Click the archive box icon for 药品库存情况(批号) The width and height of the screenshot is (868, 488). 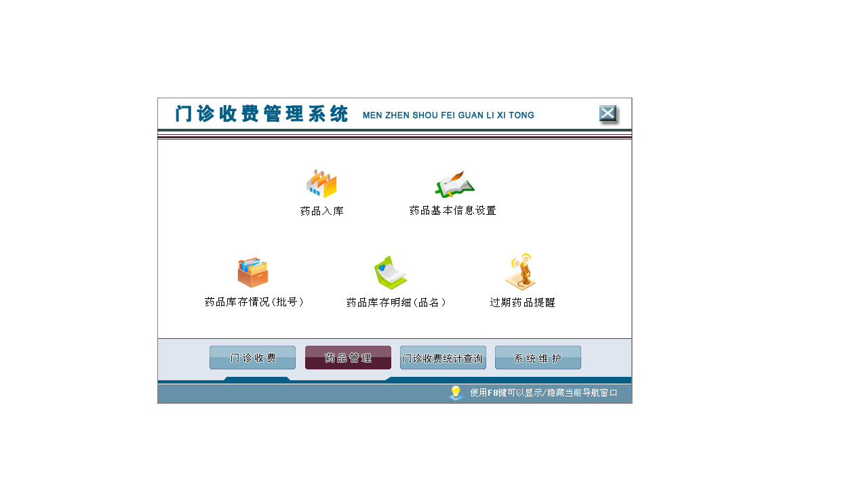pos(253,271)
